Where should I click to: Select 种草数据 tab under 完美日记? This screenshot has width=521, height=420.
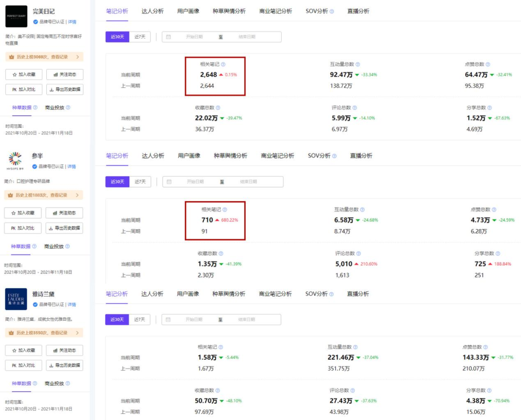[x=22, y=108]
